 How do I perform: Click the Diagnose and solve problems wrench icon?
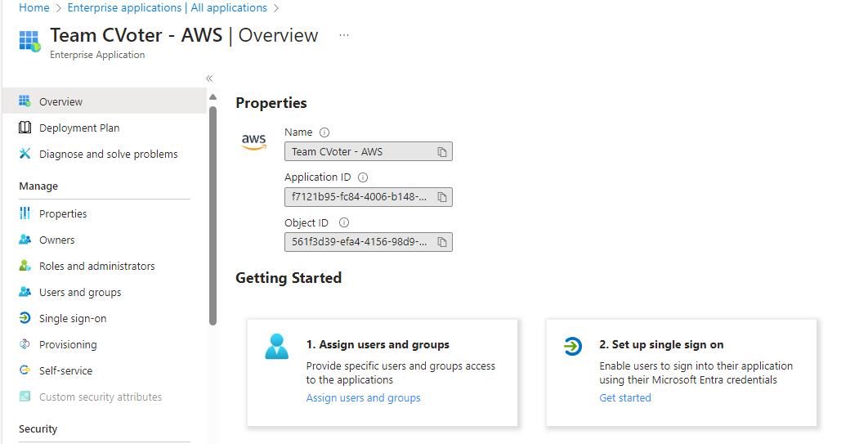tap(25, 154)
